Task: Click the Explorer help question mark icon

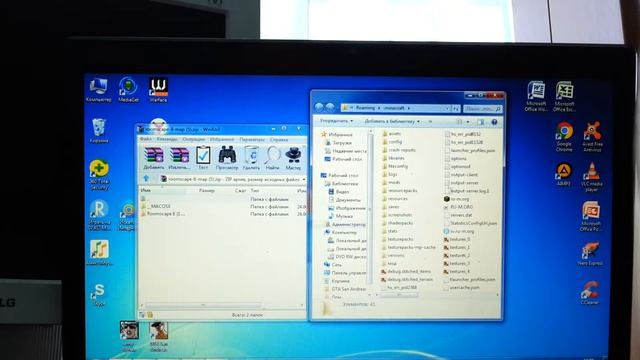Action: pos(494,122)
